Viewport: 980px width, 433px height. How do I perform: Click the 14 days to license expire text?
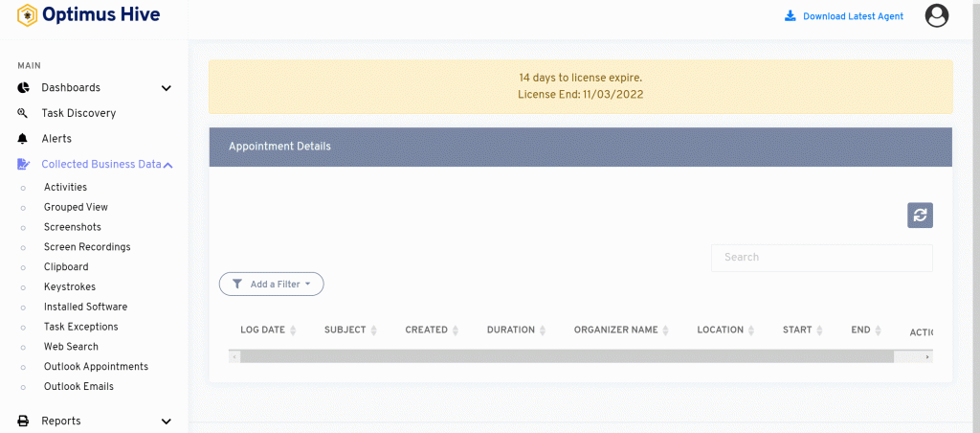pos(581,79)
